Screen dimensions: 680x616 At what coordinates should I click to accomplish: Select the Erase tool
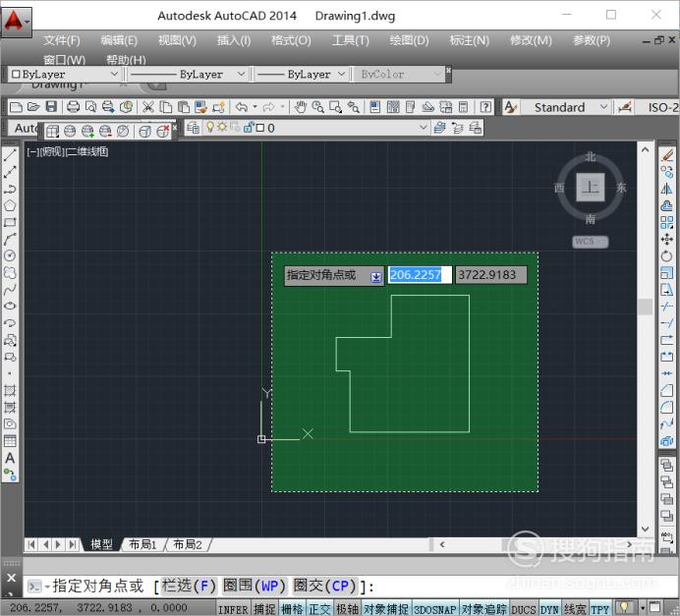(667, 155)
